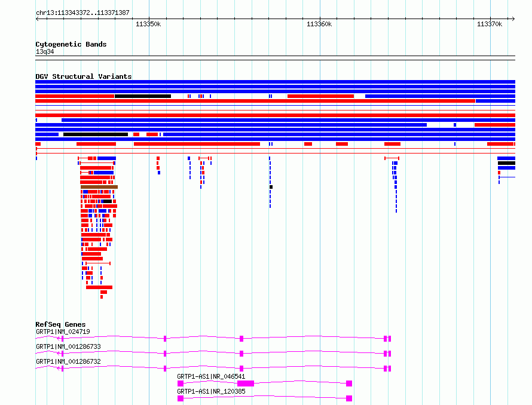
Task: Click the DGV Structural Variants track title
Action: (x=84, y=76)
